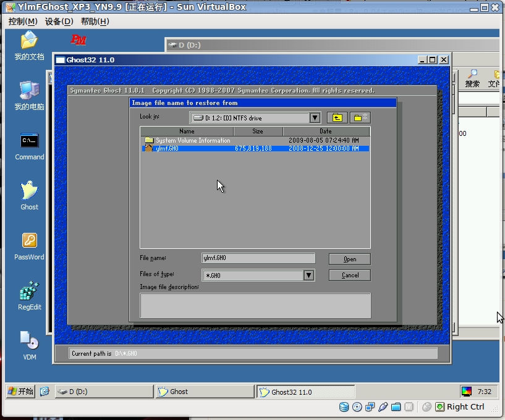Click the VirtualBox virtualization status icon
The image size is (505, 420).
tap(409, 407)
